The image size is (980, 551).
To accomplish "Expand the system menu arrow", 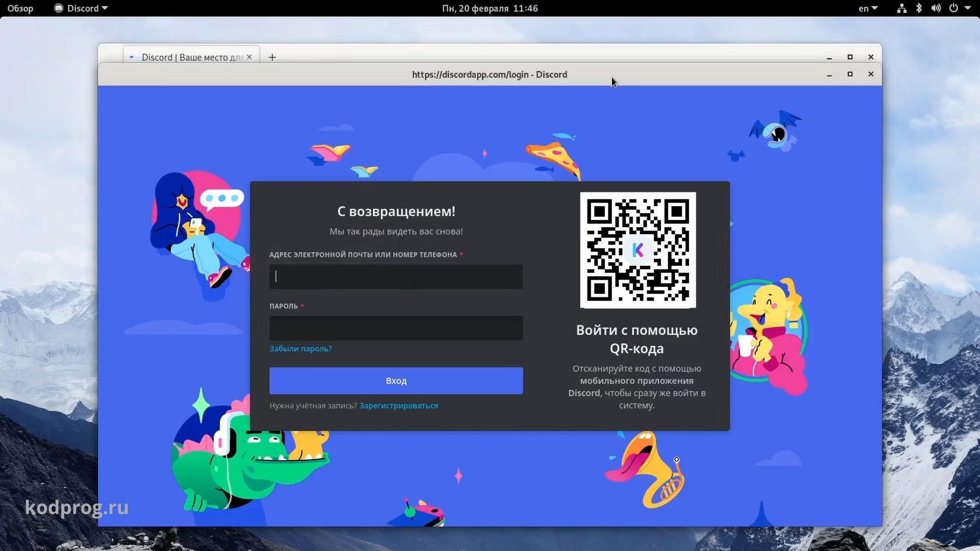I will 968,8.
